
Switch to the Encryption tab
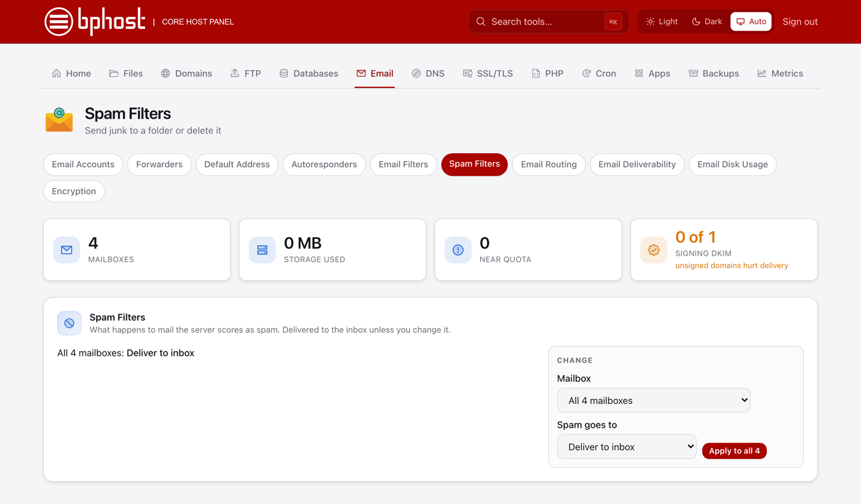pos(74,191)
